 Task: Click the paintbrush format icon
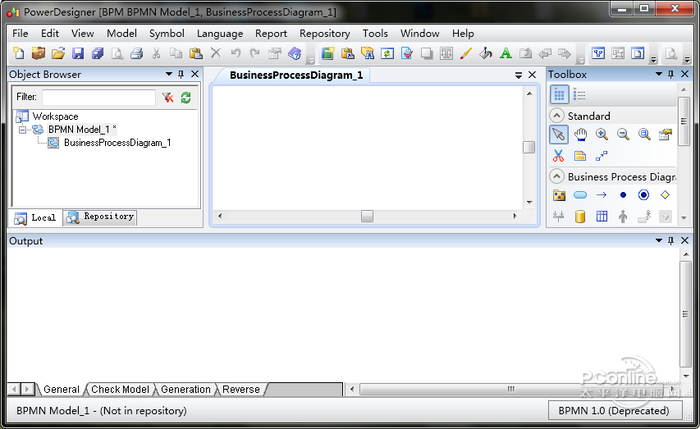tap(466, 54)
